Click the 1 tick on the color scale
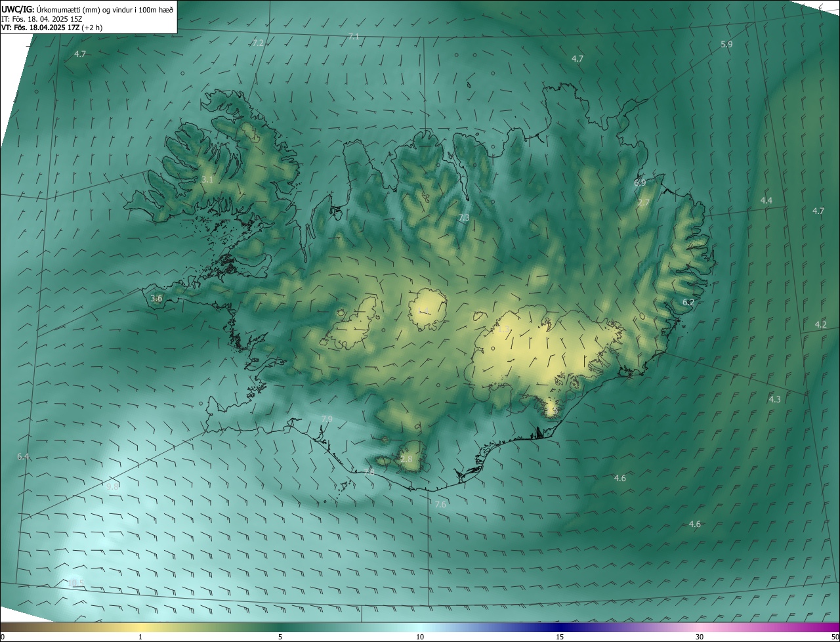 [140, 637]
